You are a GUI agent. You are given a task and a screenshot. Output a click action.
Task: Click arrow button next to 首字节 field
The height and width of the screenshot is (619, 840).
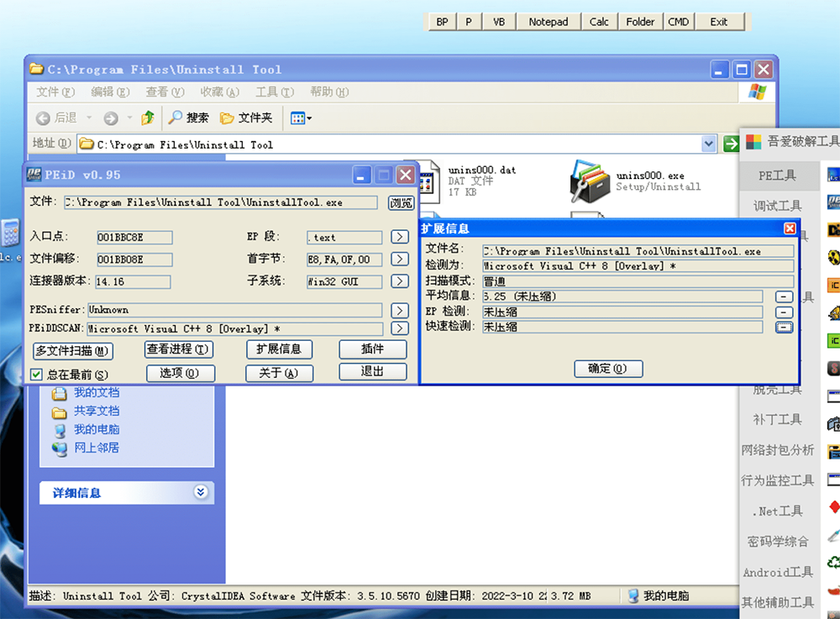(x=400, y=260)
